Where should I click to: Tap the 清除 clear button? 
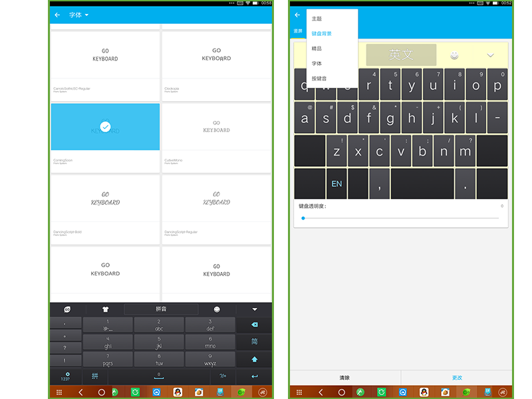pos(345,378)
